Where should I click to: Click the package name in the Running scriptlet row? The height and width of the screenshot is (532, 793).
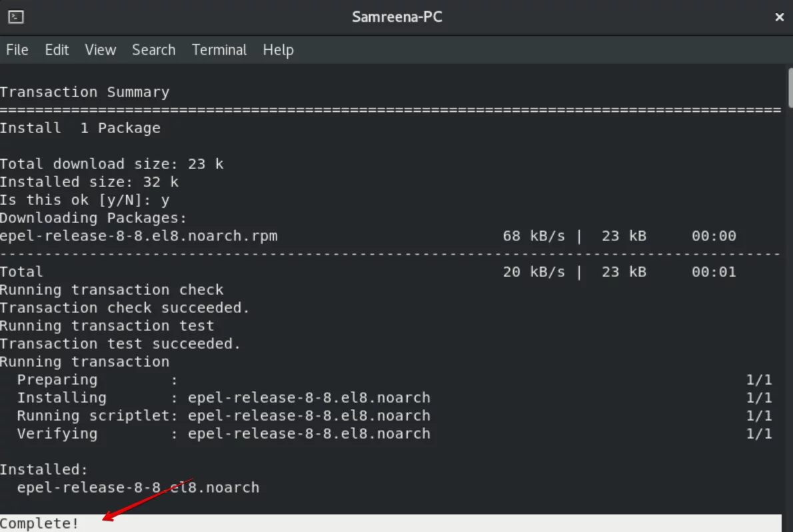309,415
